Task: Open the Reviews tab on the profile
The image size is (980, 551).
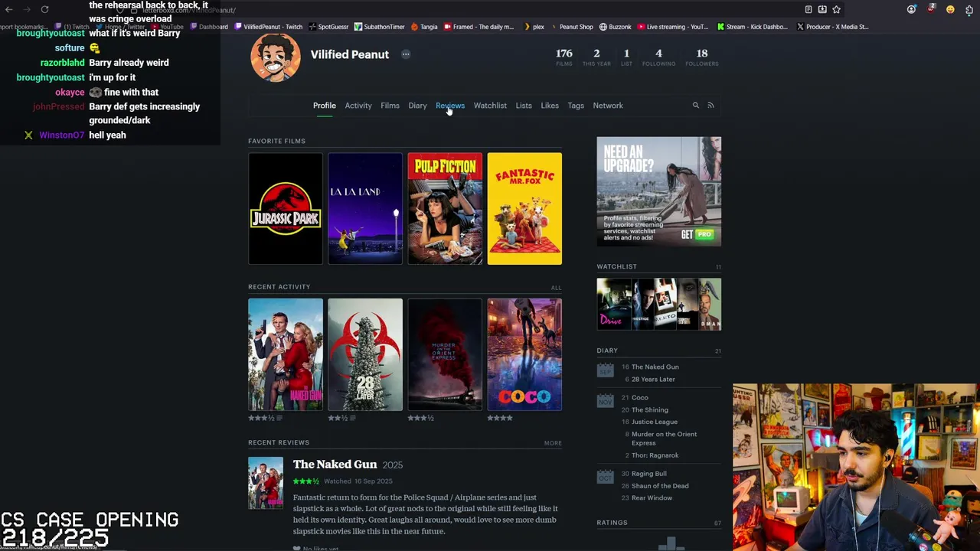Action: click(449, 106)
